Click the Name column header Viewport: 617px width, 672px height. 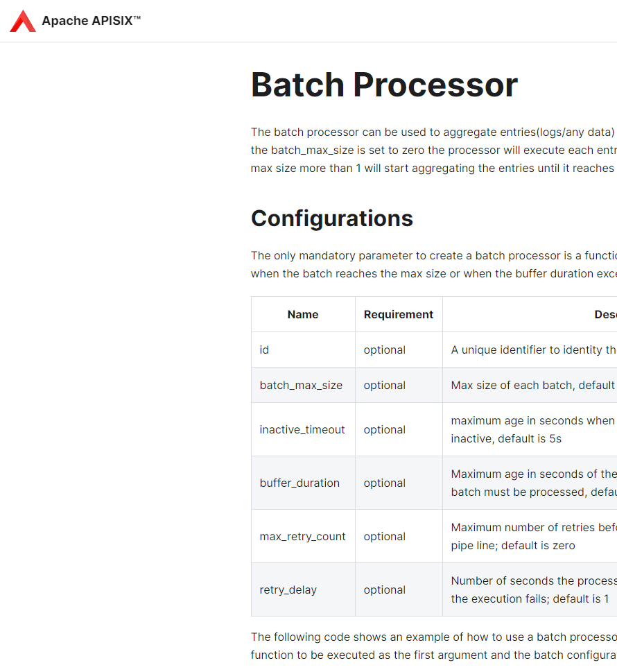tap(302, 314)
